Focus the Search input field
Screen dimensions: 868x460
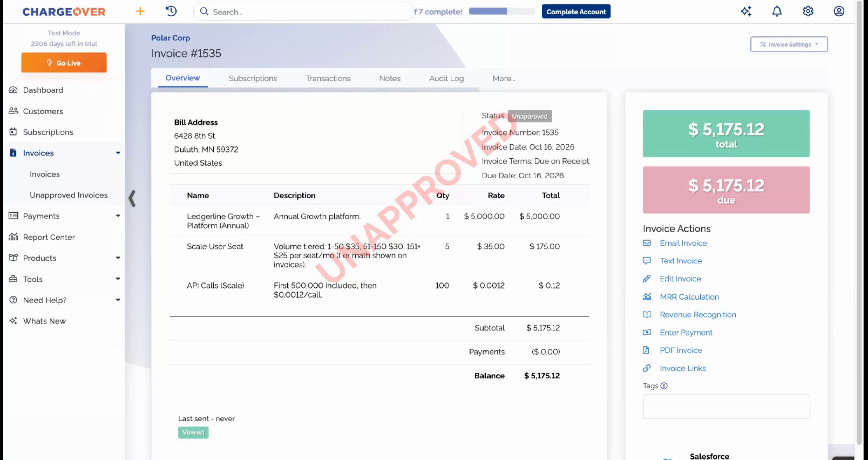pyautogui.click(x=303, y=12)
